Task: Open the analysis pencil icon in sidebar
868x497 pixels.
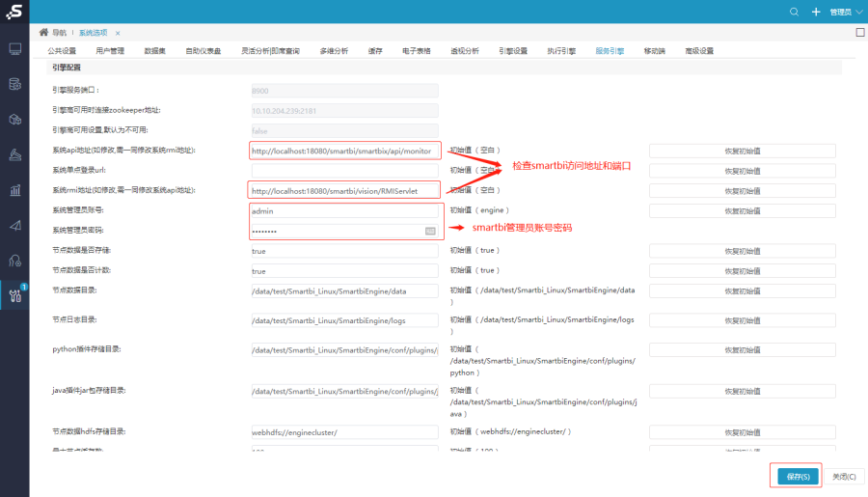Action: [14, 155]
